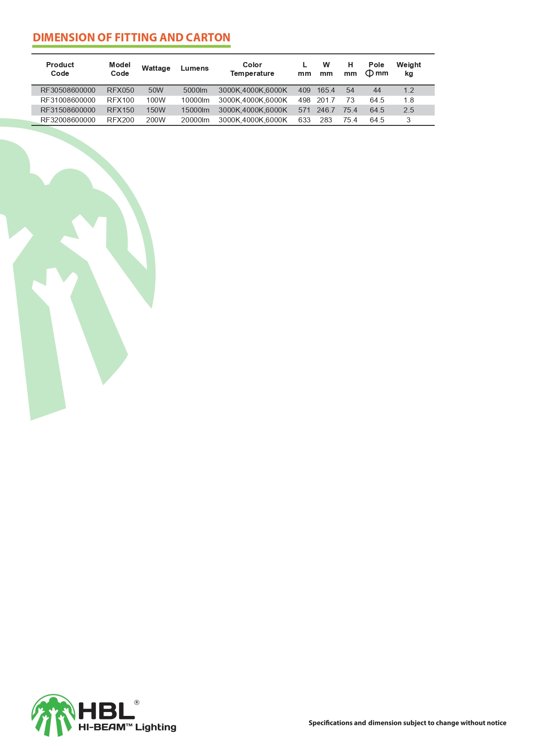Click the 'Lumens' column header

[x=194, y=68]
